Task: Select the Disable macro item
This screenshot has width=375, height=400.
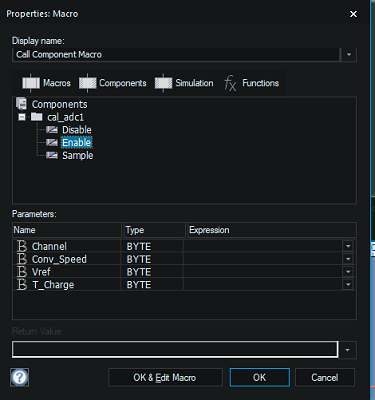Action: 77,130
